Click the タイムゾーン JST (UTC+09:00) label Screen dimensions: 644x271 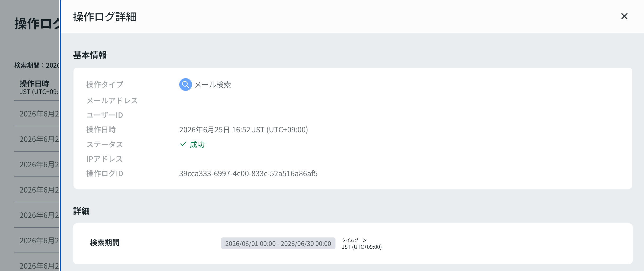coord(362,244)
